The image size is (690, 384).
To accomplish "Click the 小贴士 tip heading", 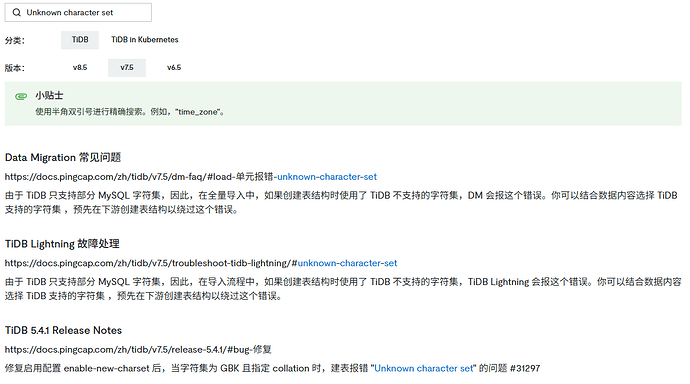I will pos(49,95).
